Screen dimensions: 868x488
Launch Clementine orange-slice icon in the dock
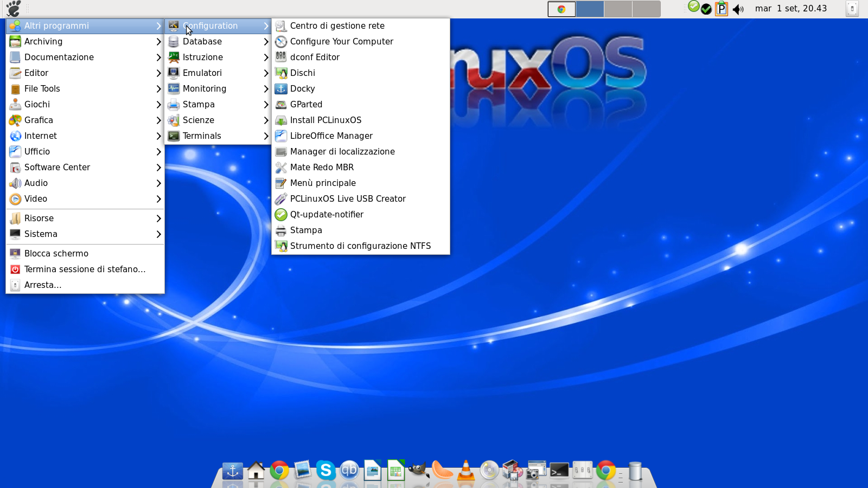[443, 471]
